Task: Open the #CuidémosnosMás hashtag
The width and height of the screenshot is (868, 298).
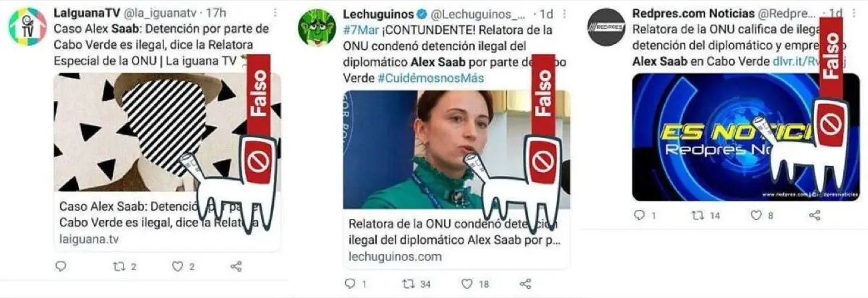Action: (430, 78)
